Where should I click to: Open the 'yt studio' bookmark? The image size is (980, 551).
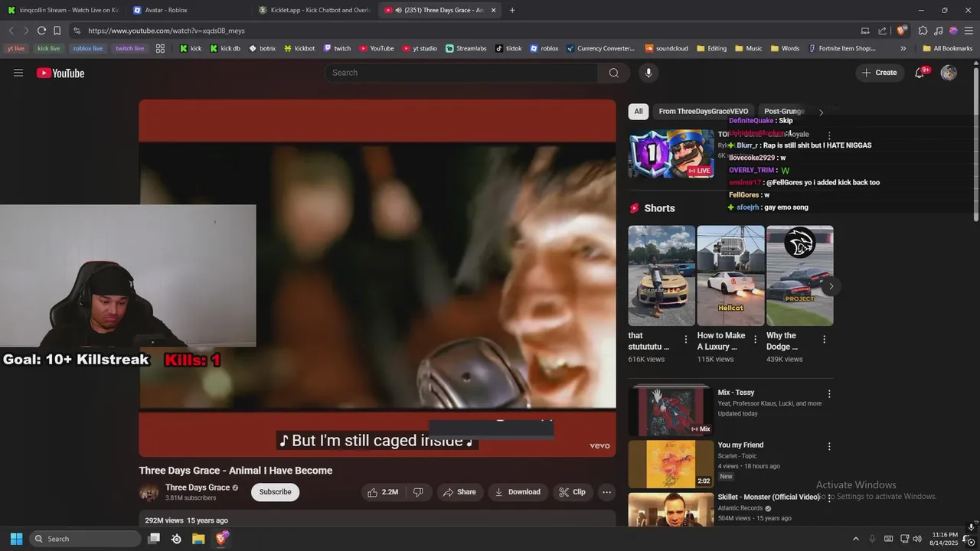click(420, 48)
